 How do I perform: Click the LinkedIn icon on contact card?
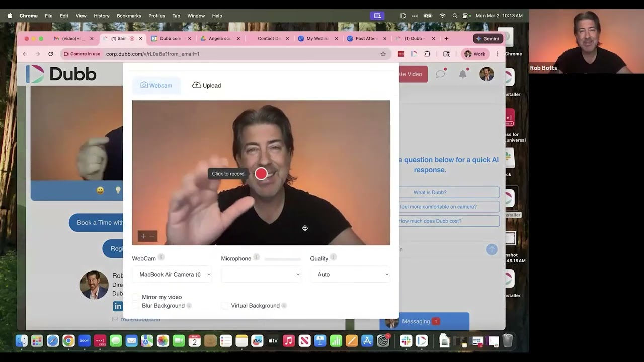[x=118, y=306]
